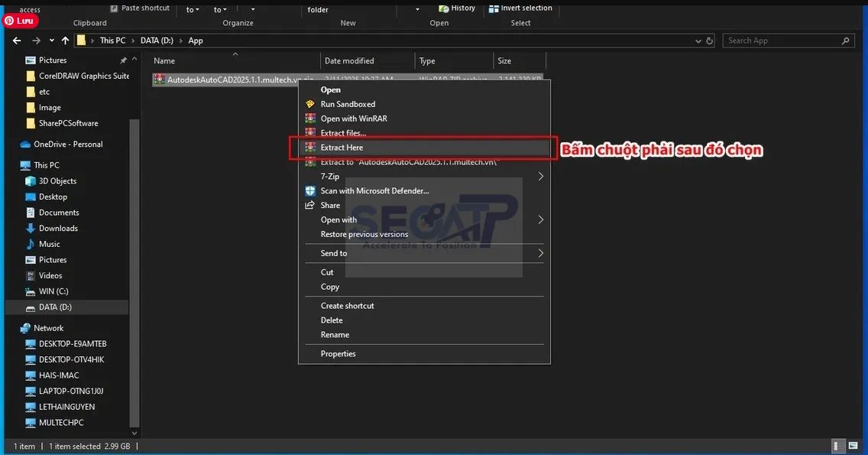Click the History icon in the ribbon
The width and height of the screenshot is (868, 455).
[444, 8]
